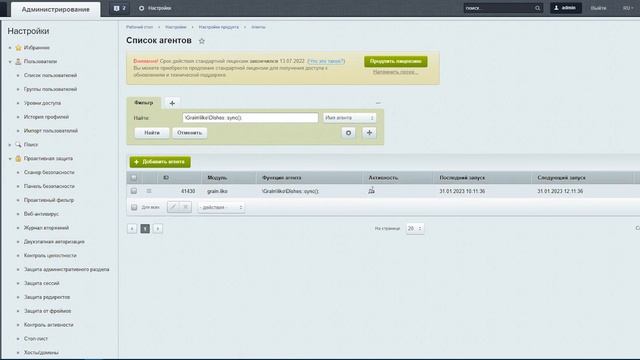Viewport: 640px width, 360px height.
Task: Click Добавить агента button
Action: point(160,162)
